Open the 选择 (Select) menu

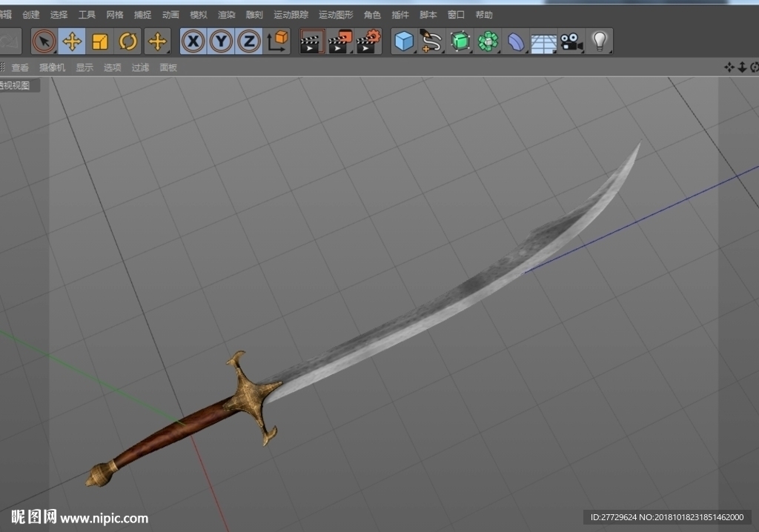(x=59, y=15)
